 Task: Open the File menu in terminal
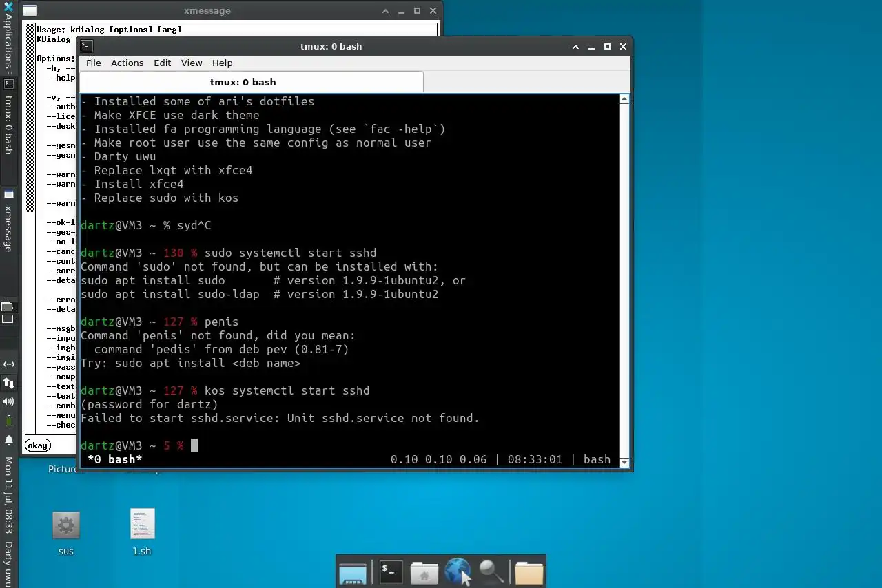coord(93,63)
